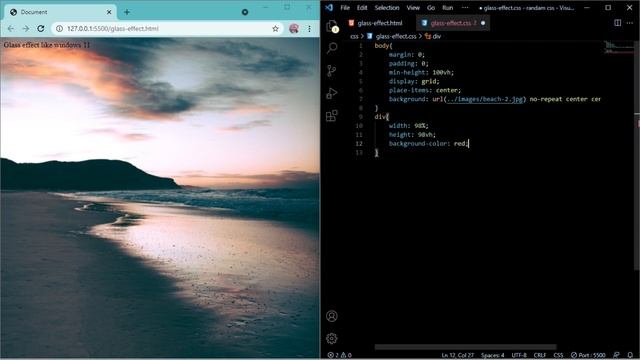Change line ending via CRLF
The width and height of the screenshot is (640, 360).
pos(540,355)
